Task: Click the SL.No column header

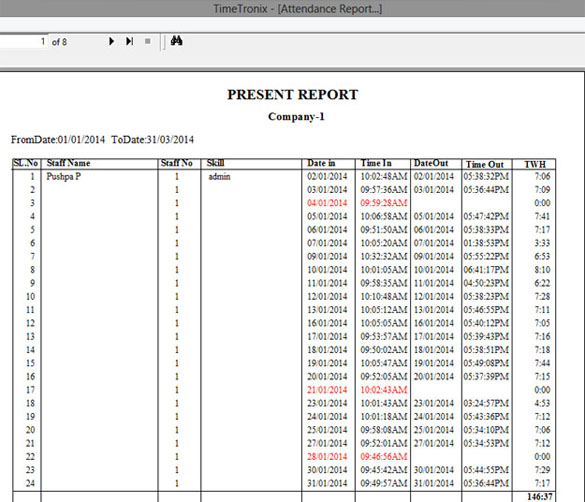Action: [x=26, y=163]
